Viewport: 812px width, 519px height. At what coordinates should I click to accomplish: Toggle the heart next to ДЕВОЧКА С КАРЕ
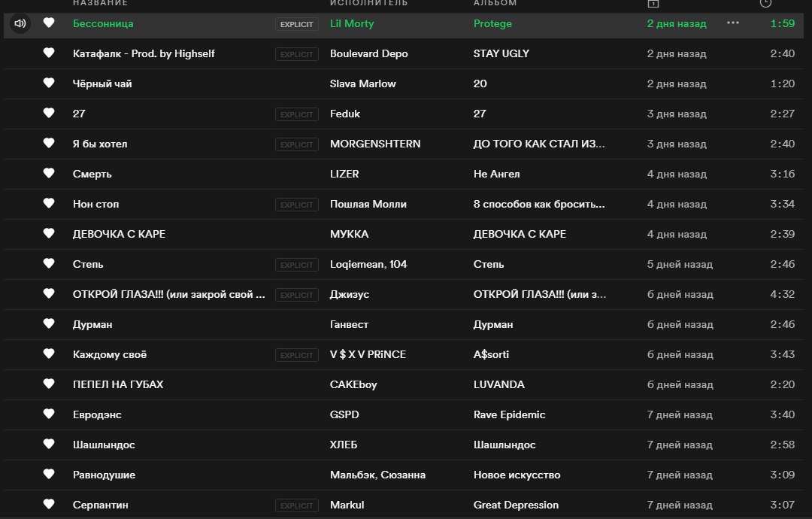pyautogui.click(x=49, y=233)
